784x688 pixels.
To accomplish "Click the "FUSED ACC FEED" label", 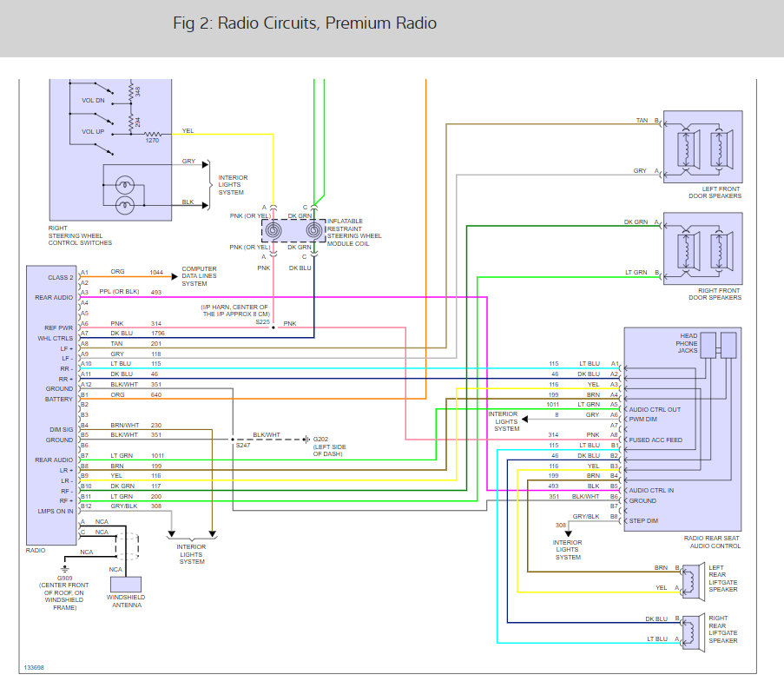I will (x=656, y=440).
